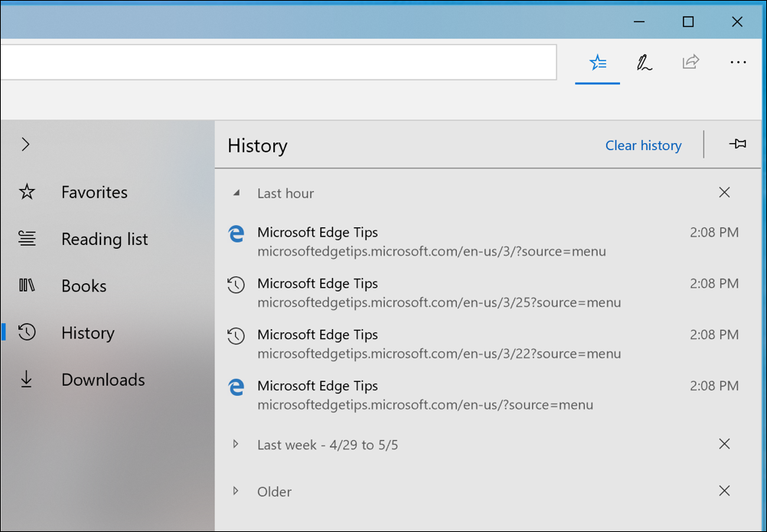This screenshot has width=767, height=532.
Task: Delete Last week history entries
Action: tap(724, 443)
